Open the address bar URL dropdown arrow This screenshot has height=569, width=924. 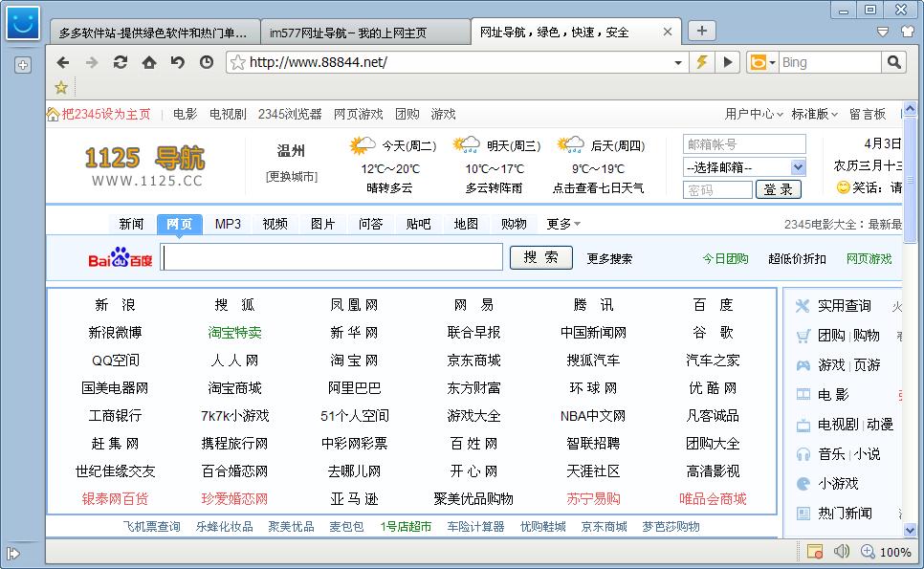(677, 62)
